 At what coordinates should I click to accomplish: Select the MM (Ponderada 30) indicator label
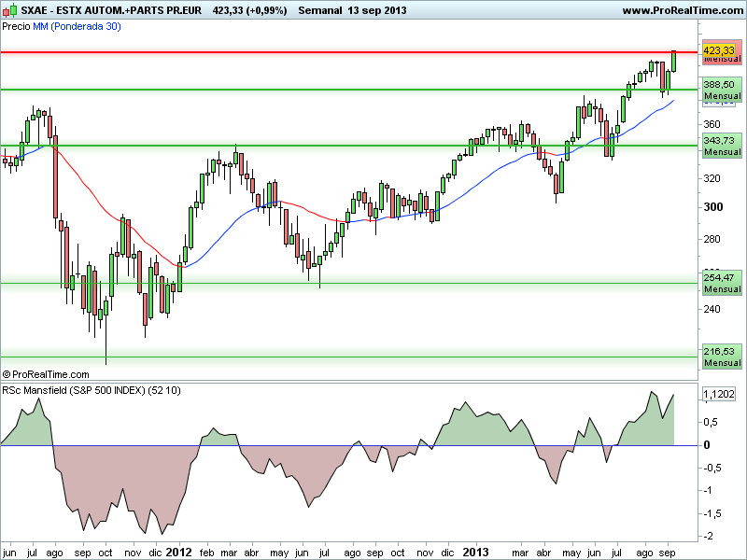[73, 27]
